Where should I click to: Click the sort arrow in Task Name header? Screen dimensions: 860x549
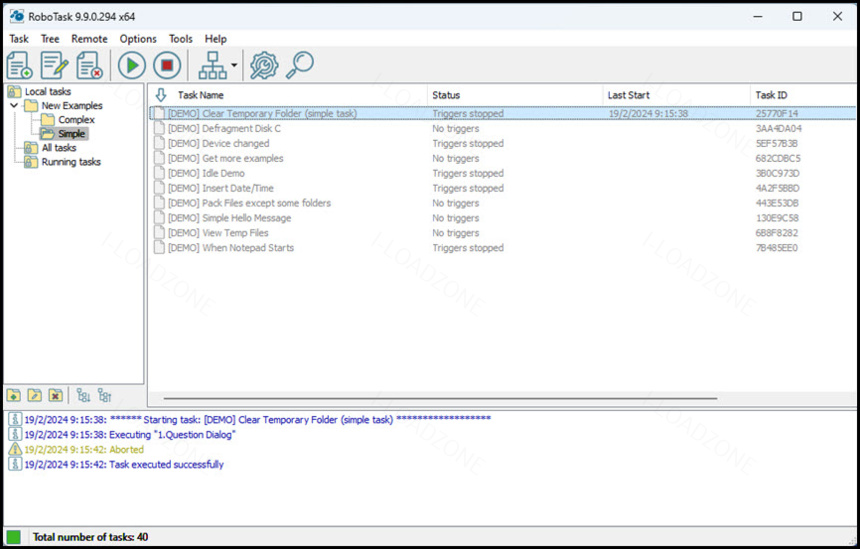tap(161, 95)
